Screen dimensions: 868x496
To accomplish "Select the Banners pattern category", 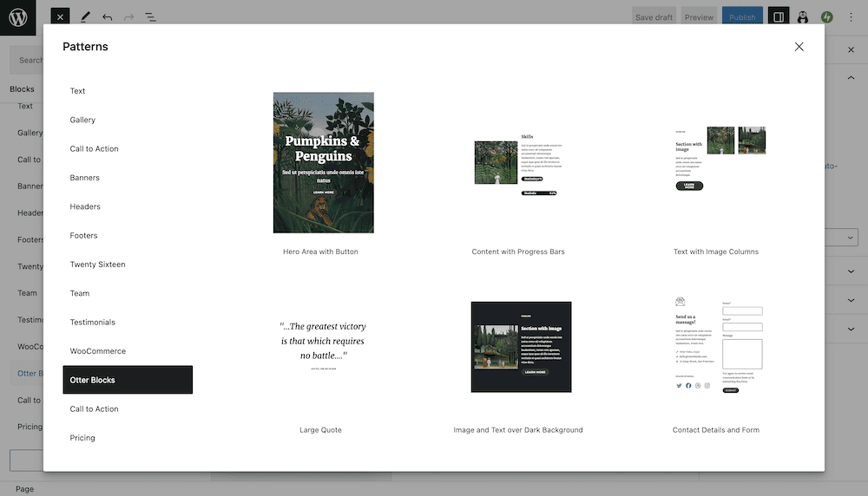I will 128,178.
